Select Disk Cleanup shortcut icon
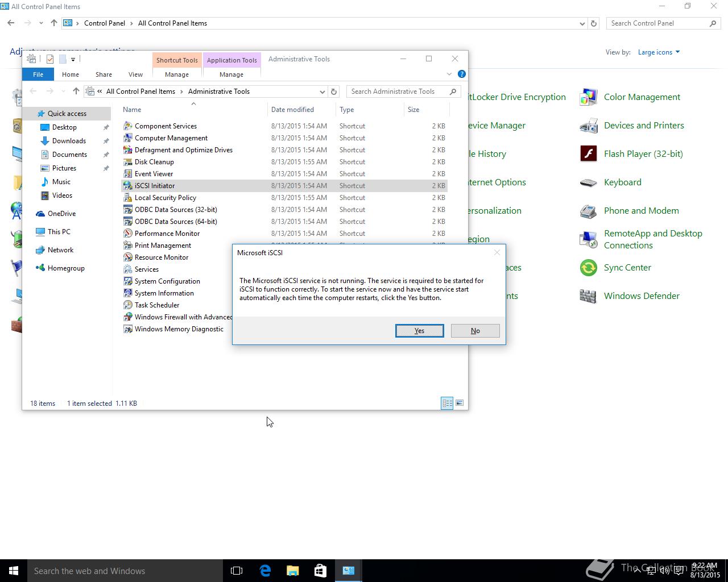The image size is (728, 582). click(x=128, y=162)
